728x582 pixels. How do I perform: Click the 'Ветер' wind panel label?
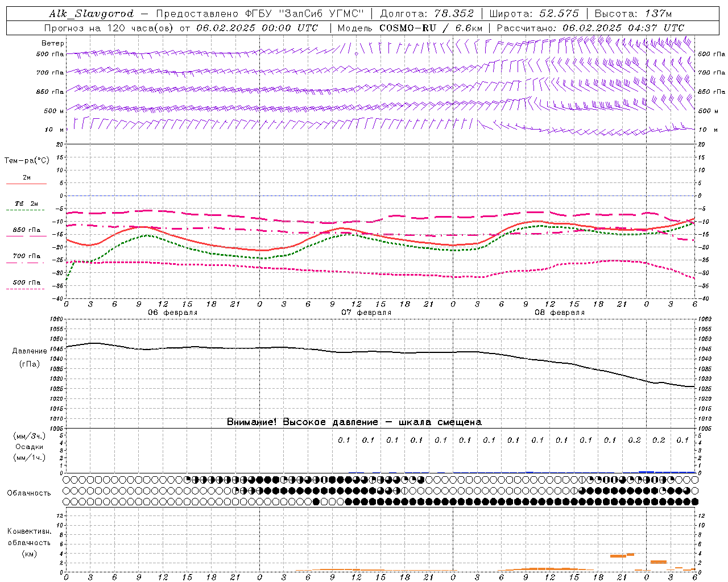pos(53,43)
